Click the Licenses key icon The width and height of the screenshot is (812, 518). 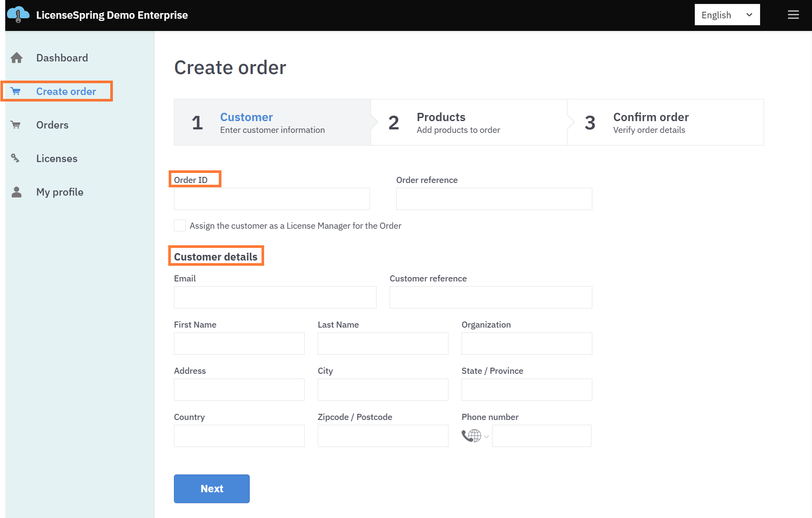(x=16, y=159)
